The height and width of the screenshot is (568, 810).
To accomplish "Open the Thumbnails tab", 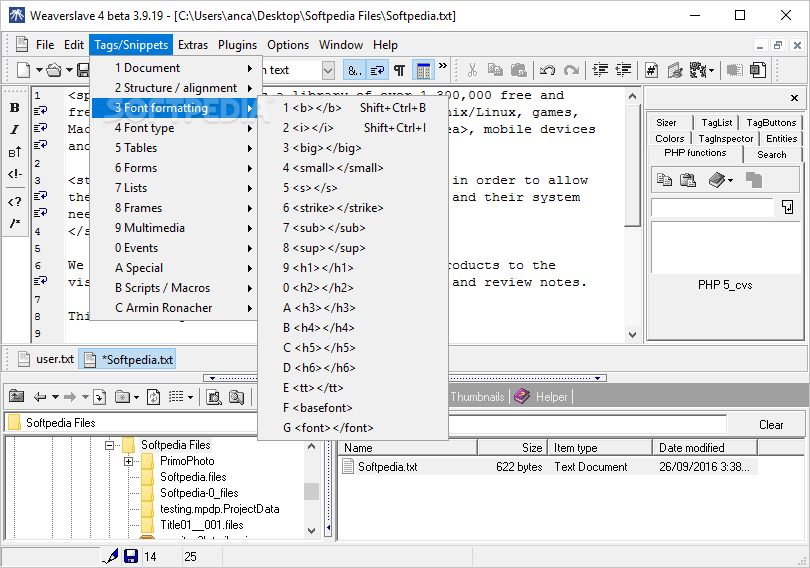I will 477,397.
